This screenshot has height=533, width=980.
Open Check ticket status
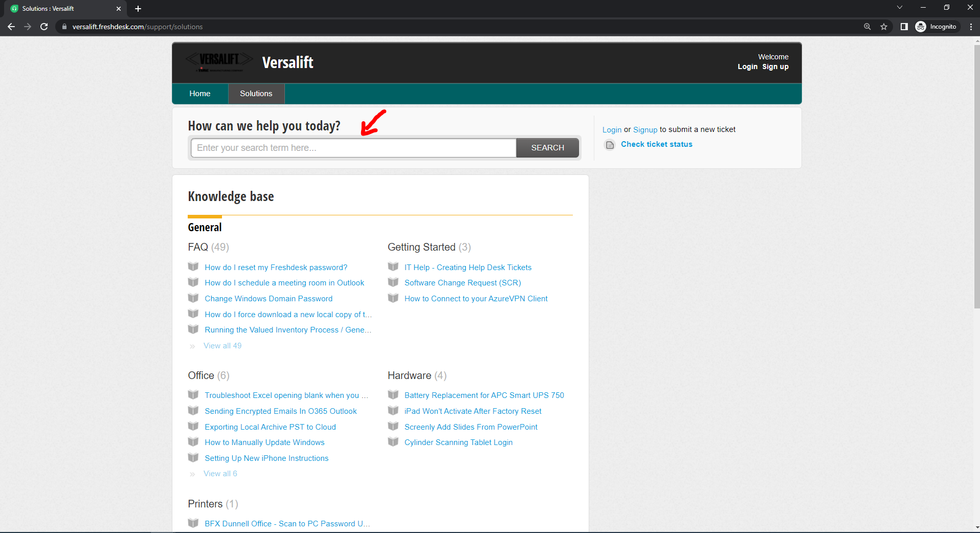pyautogui.click(x=656, y=144)
